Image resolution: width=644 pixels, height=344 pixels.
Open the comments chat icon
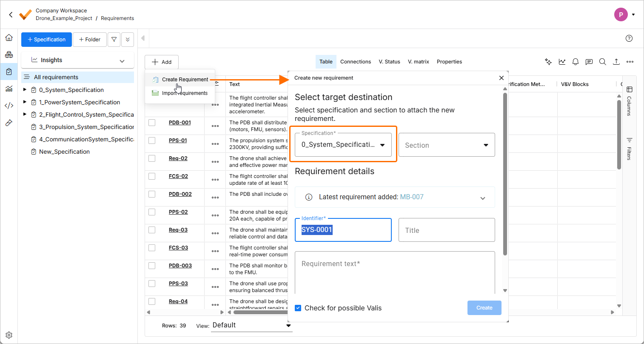(589, 62)
